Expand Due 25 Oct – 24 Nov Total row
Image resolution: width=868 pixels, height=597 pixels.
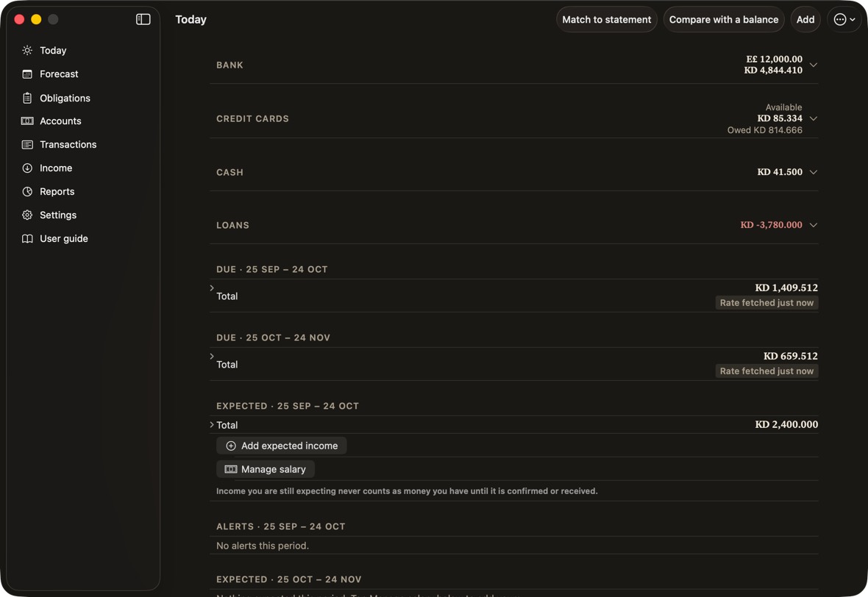[212, 357]
